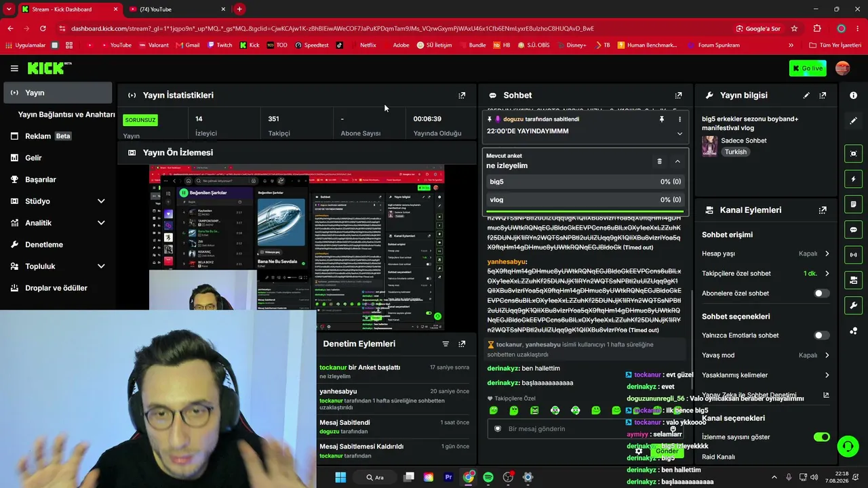Open Hesap yaşı setting

[766, 253]
